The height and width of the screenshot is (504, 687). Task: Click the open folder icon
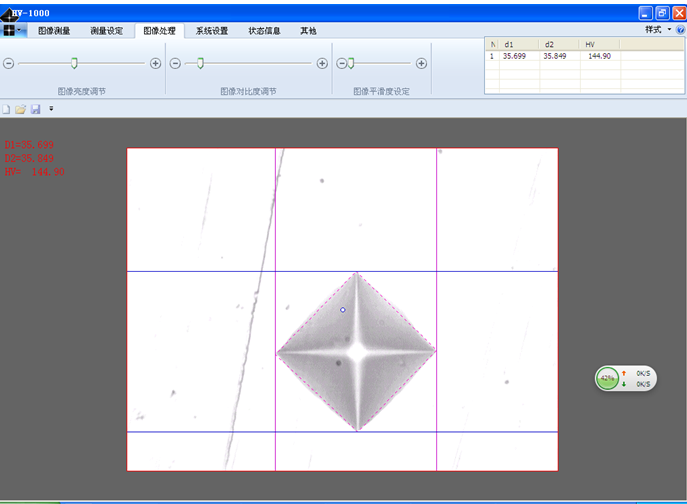20,108
